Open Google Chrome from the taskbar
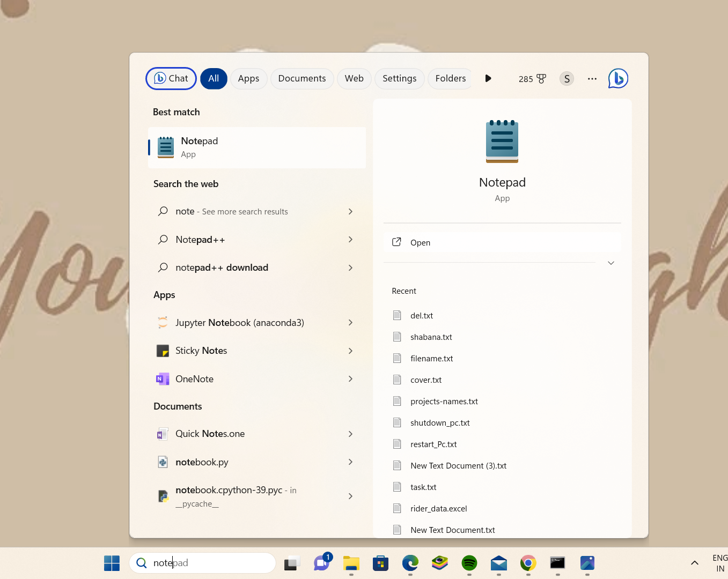Image resolution: width=728 pixels, height=579 pixels. coord(528,563)
